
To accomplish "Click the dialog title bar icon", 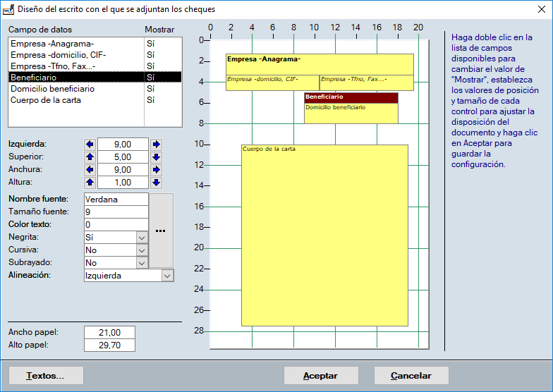I will tap(8, 10).
